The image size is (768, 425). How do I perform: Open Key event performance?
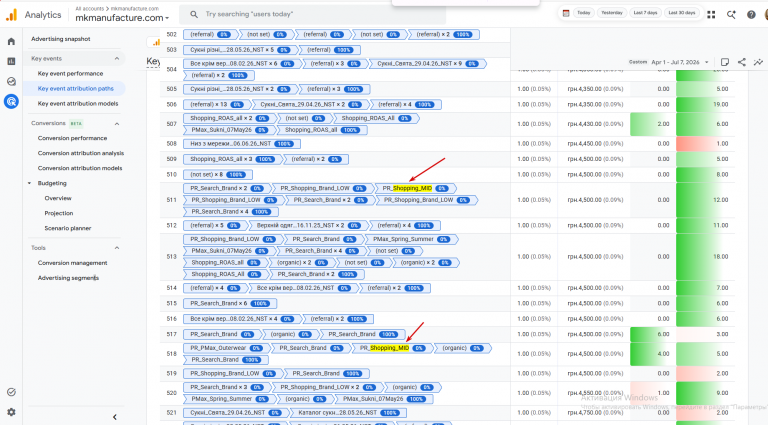pos(71,73)
